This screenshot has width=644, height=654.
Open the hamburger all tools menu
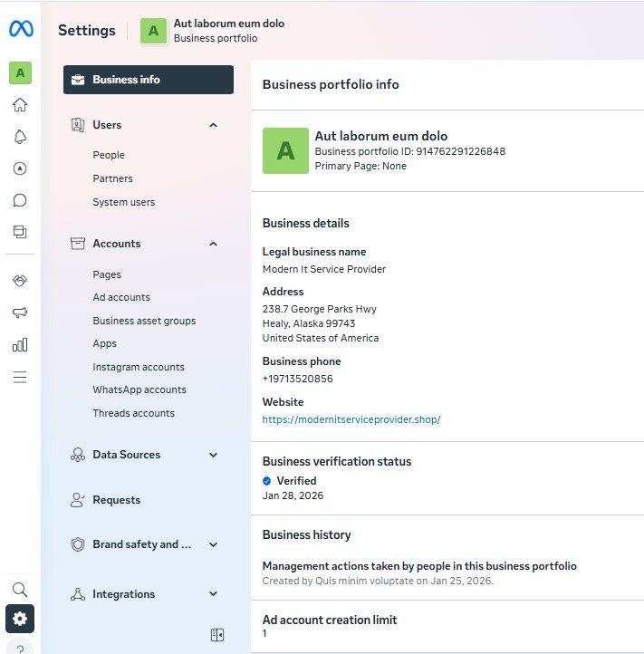(x=20, y=377)
